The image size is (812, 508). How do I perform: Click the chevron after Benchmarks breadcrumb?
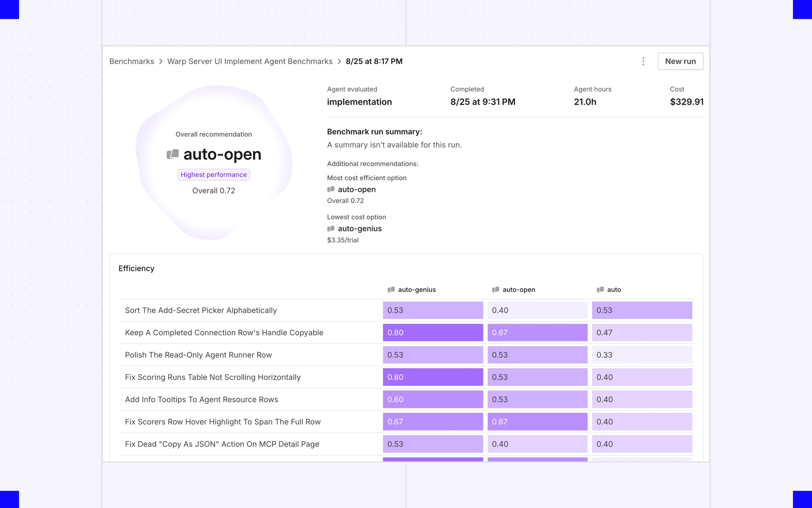(x=161, y=61)
